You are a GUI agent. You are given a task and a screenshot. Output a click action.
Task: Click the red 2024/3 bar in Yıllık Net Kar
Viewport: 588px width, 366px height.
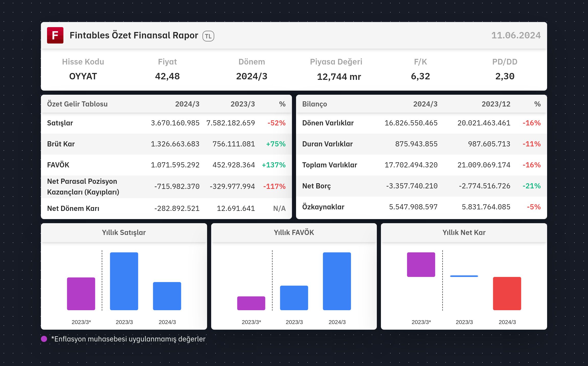tap(507, 294)
